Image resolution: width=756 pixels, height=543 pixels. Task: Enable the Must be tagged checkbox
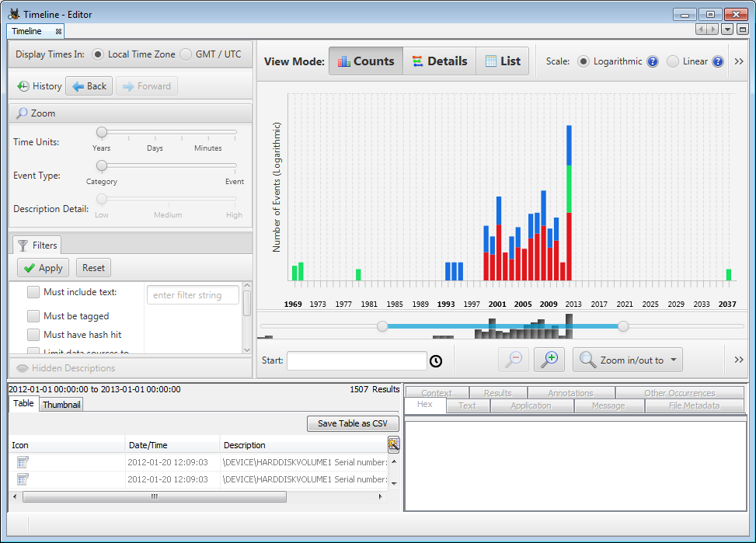pos(33,316)
